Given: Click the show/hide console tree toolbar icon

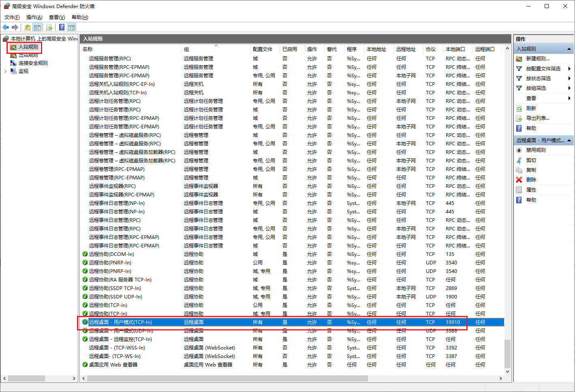Looking at the screenshot, I should (37, 27).
